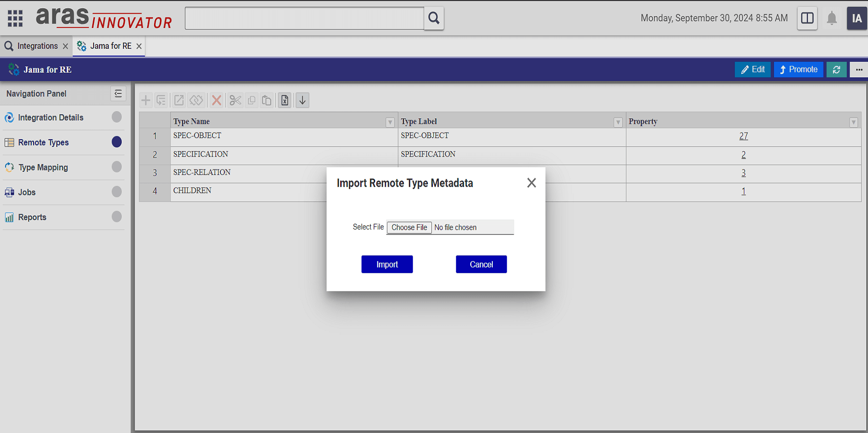This screenshot has height=433, width=868.
Task: Close the Jama for RE tab
Action: pyautogui.click(x=139, y=46)
